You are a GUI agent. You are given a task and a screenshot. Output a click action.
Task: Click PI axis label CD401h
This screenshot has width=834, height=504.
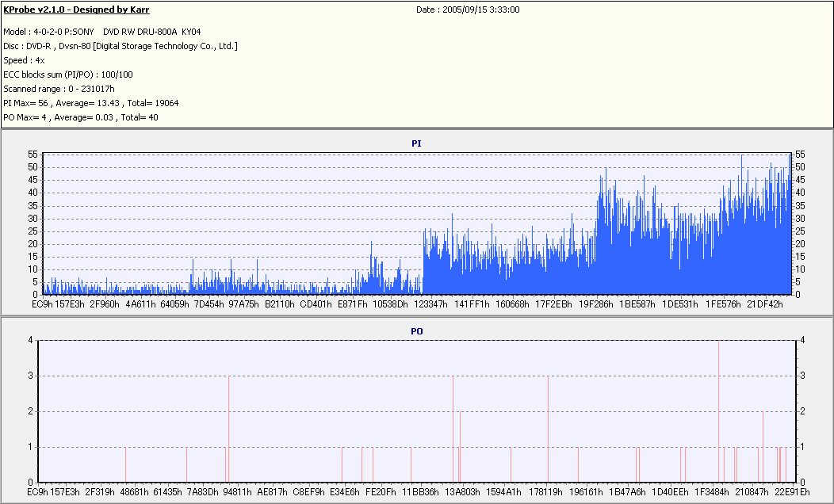pos(316,304)
